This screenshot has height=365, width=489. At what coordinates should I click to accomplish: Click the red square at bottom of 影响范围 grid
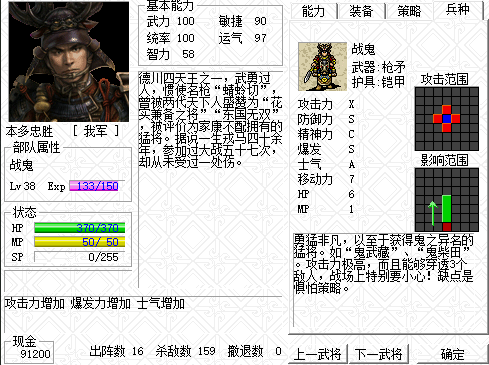pyautogui.click(x=447, y=227)
